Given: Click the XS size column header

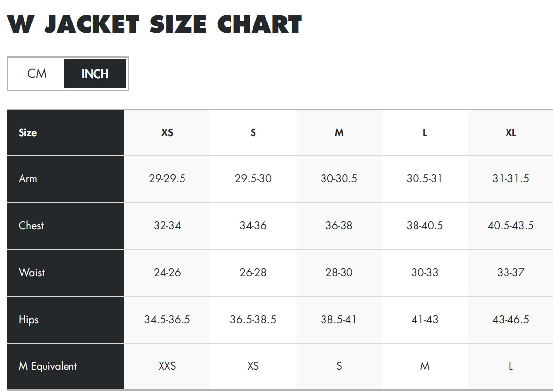Looking at the screenshot, I should tap(167, 133).
